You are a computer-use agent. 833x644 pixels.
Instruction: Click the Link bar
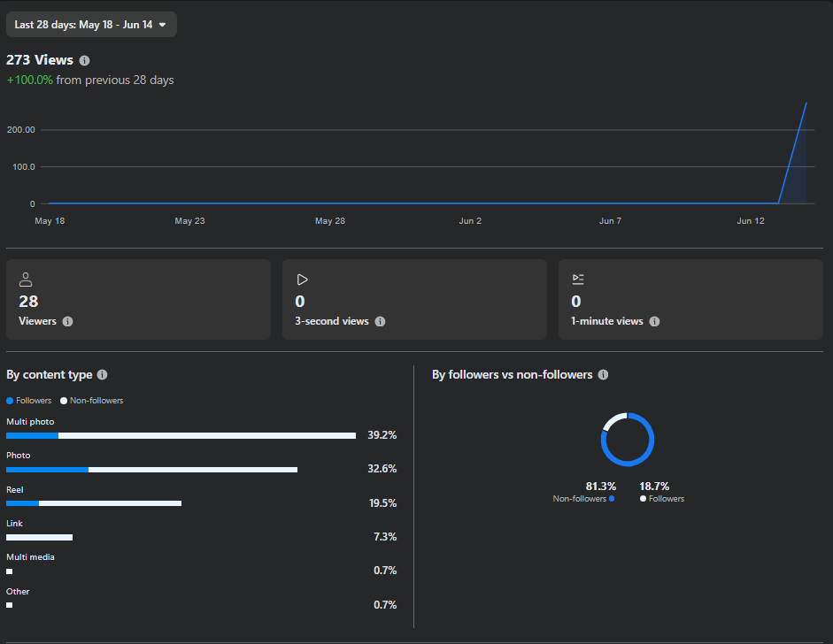(x=39, y=537)
